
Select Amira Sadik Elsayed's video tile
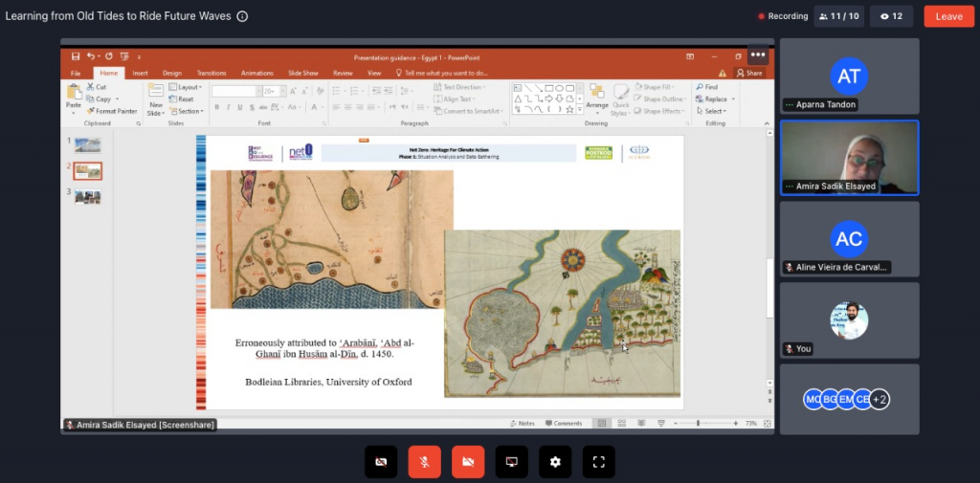pyautogui.click(x=850, y=158)
